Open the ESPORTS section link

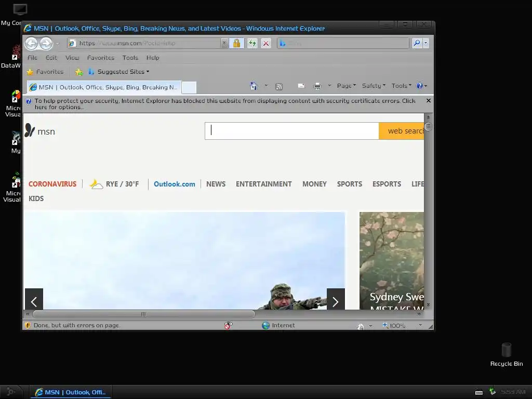click(387, 184)
